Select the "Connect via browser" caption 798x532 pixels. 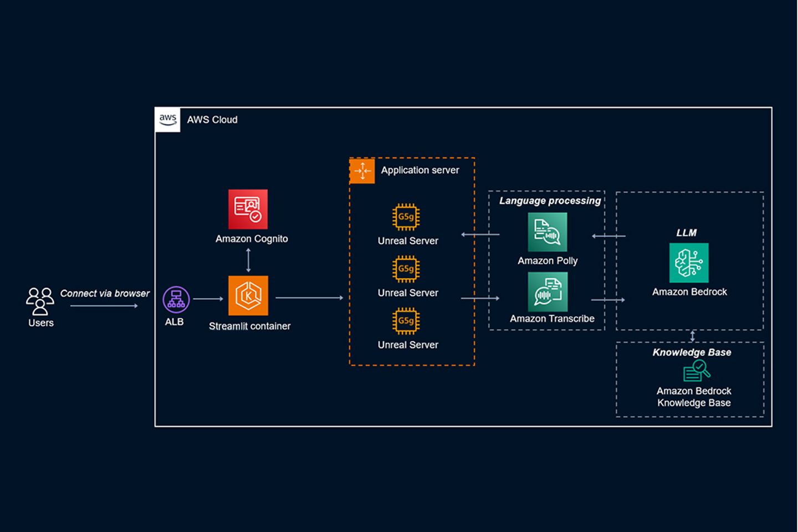tap(105, 293)
